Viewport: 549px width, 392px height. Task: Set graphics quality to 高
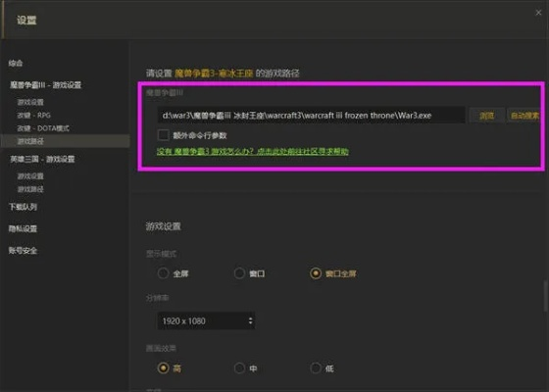point(163,367)
